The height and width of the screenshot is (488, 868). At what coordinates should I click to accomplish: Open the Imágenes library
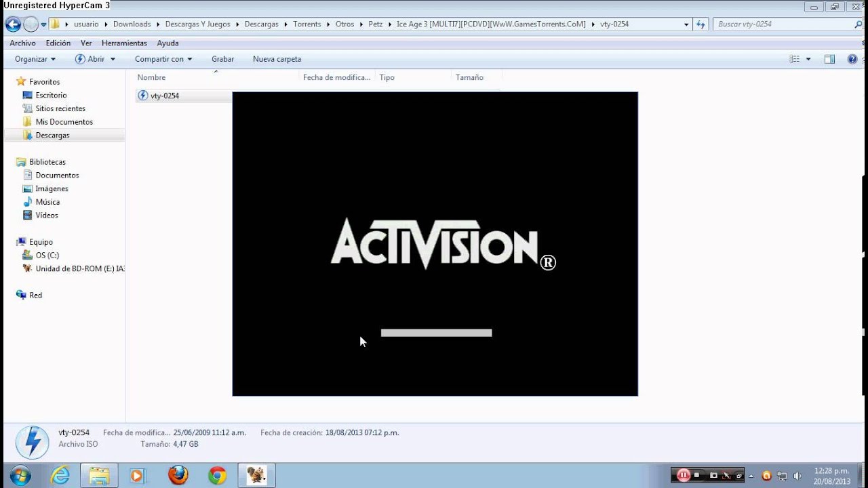point(52,188)
